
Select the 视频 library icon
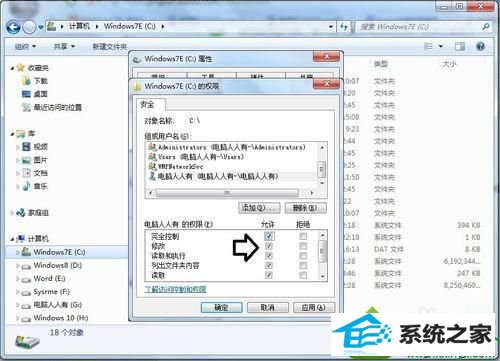coord(26,146)
